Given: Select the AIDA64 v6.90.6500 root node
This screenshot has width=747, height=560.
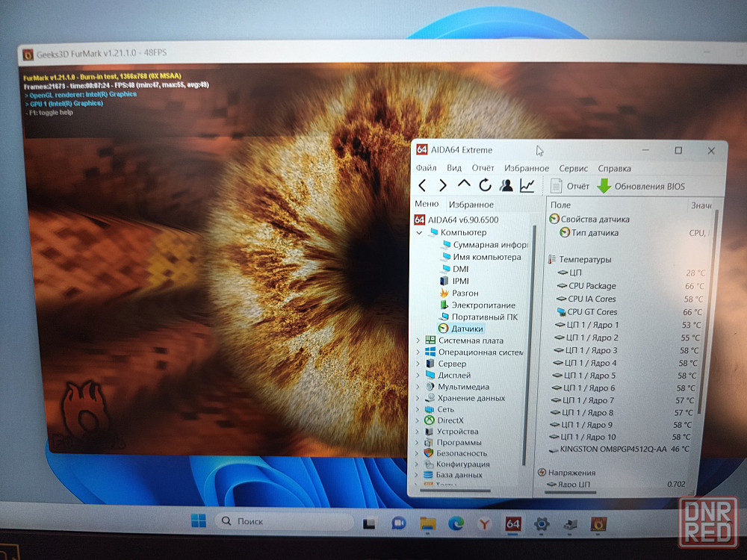Looking at the screenshot, I should (456, 220).
